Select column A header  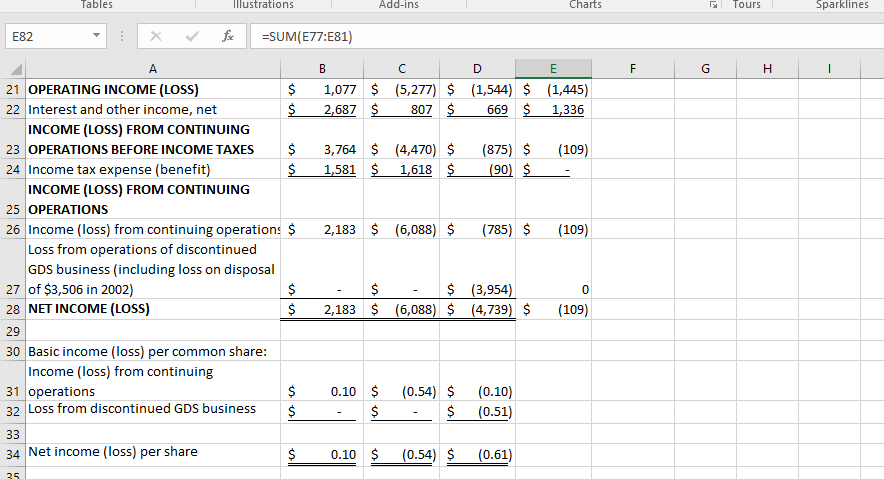pos(153,69)
